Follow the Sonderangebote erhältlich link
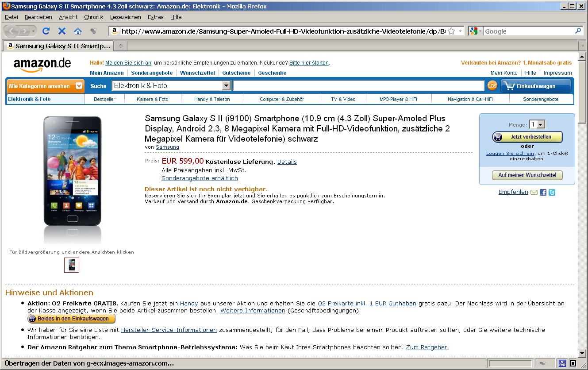The width and height of the screenshot is (588, 370). [200, 178]
